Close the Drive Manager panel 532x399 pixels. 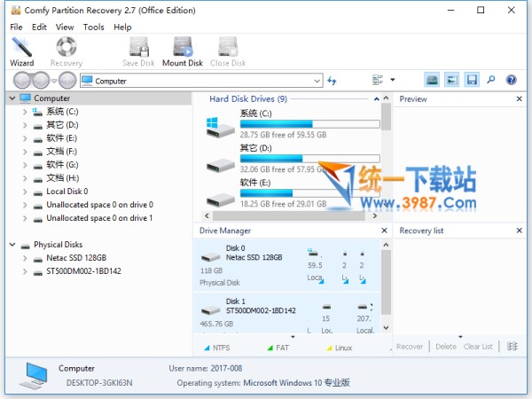(384, 231)
